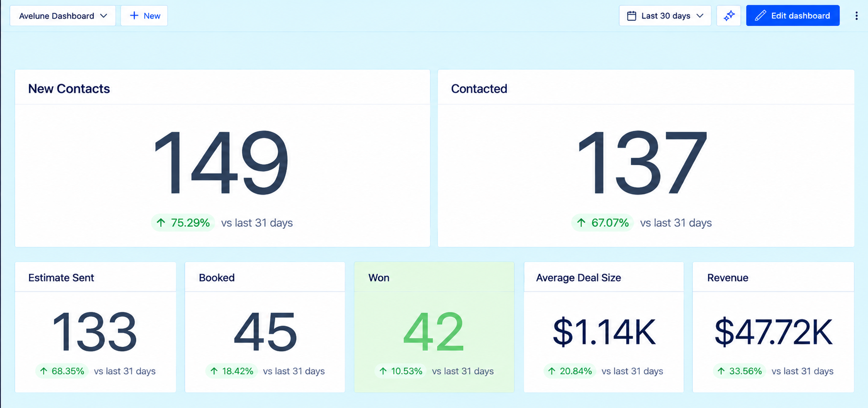
Task: Click the 10.53% badge on Won
Action: point(401,371)
